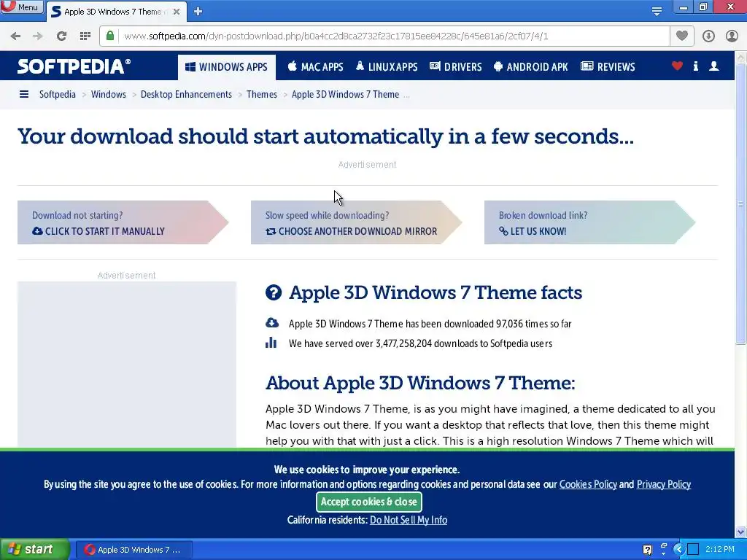Click the user icon in Softpedia header
Viewport: 747px width, 560px height.
pyautogui.click(x=713, y=66)
